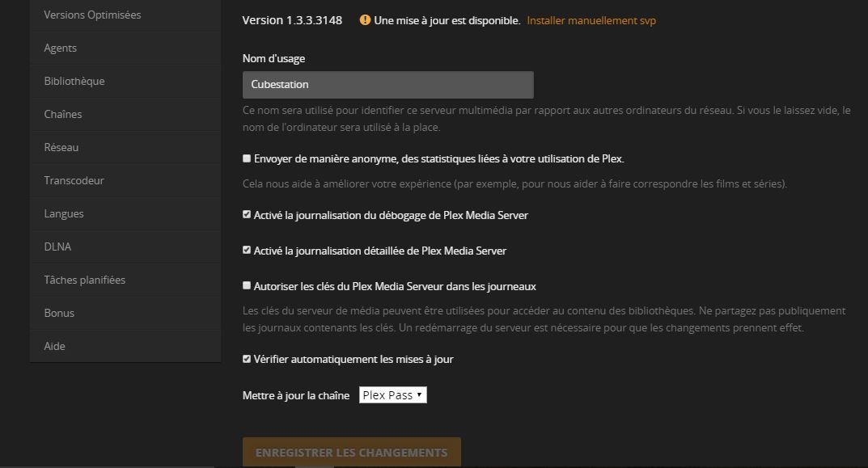
Task: Go to Bibliothèque settings section
Action: (74, 81)
